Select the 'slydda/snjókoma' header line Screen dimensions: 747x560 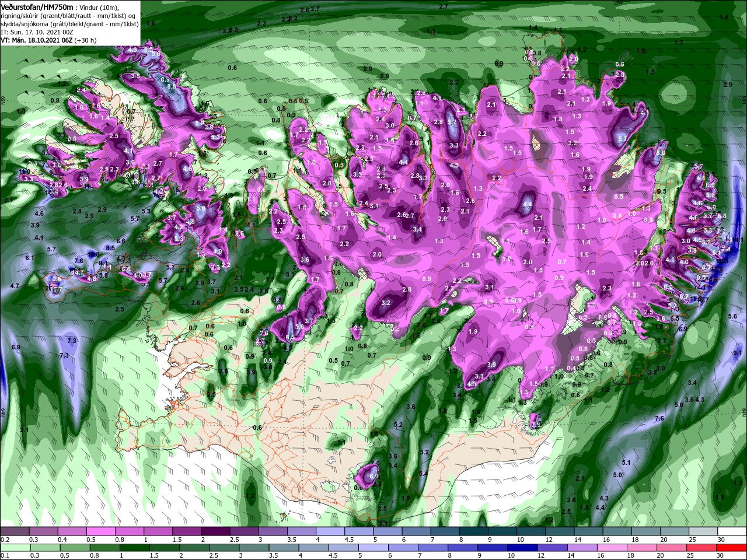69,24
